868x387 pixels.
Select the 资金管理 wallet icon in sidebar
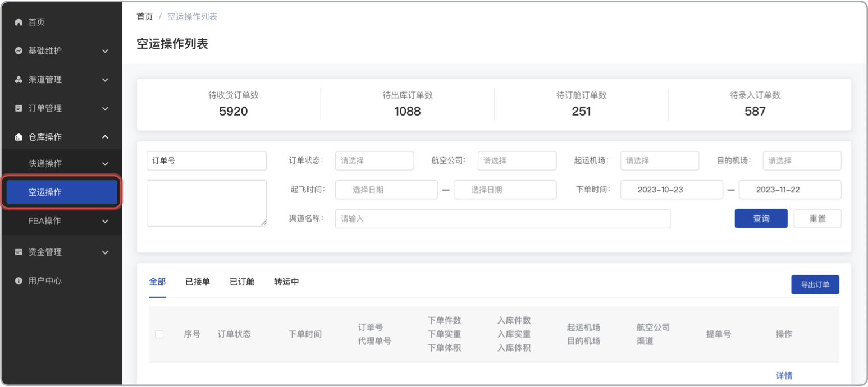[17, 252]
